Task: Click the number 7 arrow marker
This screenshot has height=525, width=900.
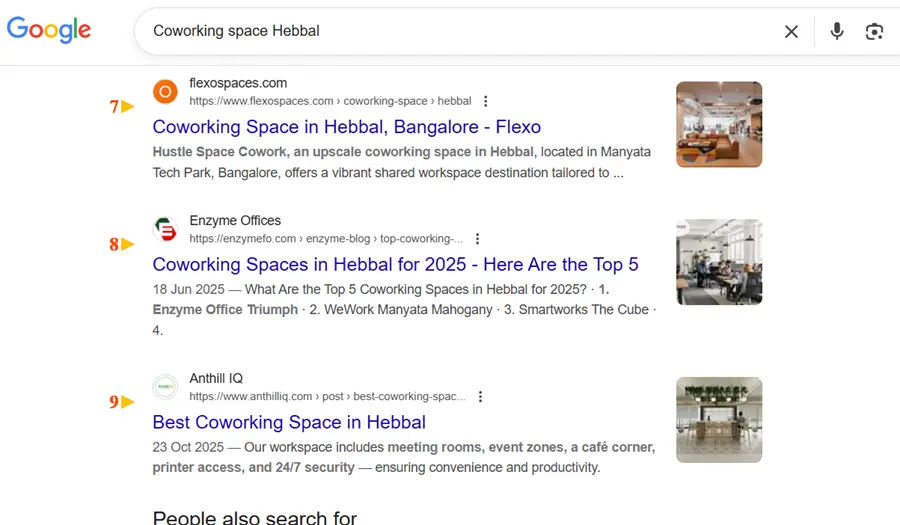Action: click(x=122, y=106)
